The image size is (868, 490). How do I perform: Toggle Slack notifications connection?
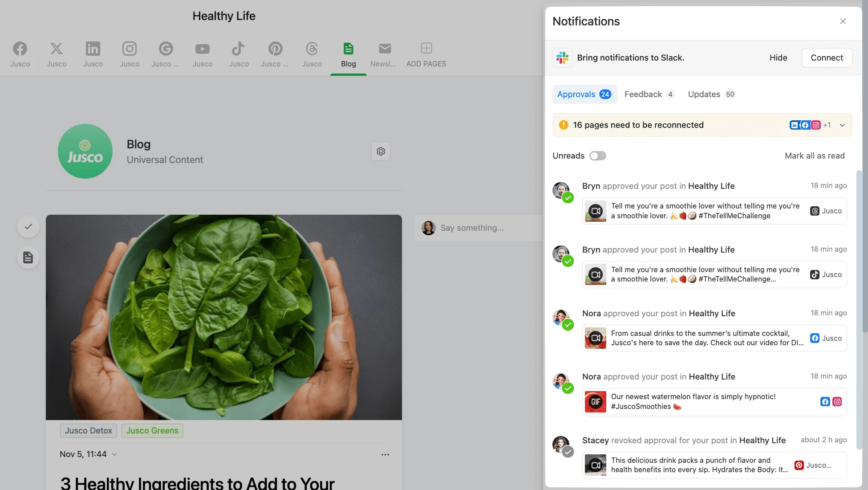[827, 57]
